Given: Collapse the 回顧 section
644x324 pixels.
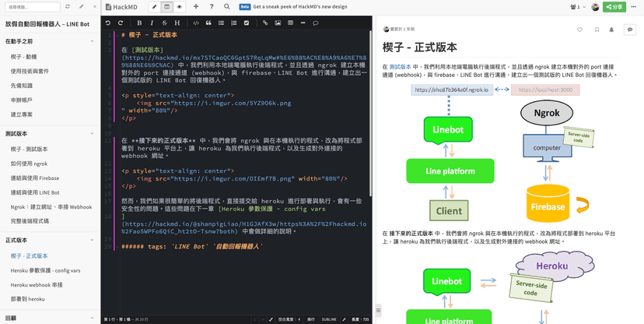Looking at the screenshot, I should [x=92, y=318].
